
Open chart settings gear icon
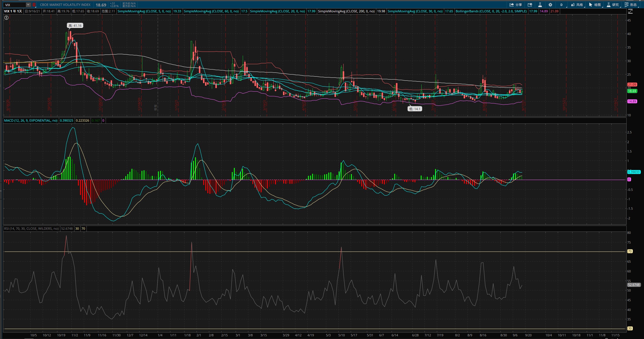[550, 5]
